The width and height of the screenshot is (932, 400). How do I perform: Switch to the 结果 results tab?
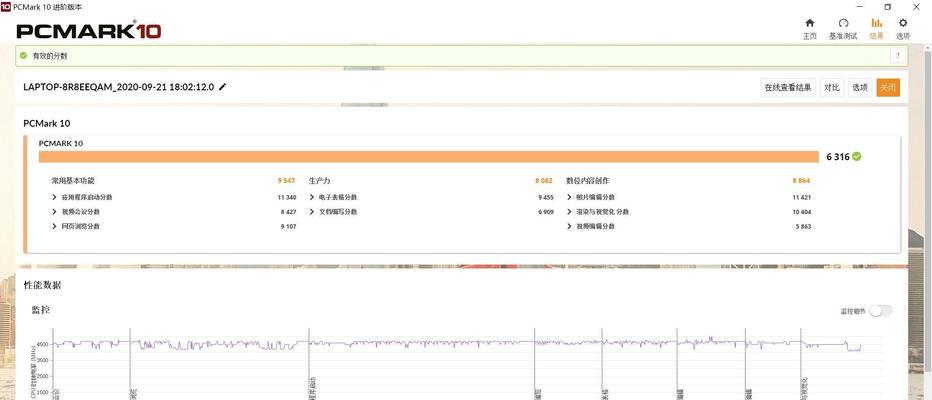876,29
